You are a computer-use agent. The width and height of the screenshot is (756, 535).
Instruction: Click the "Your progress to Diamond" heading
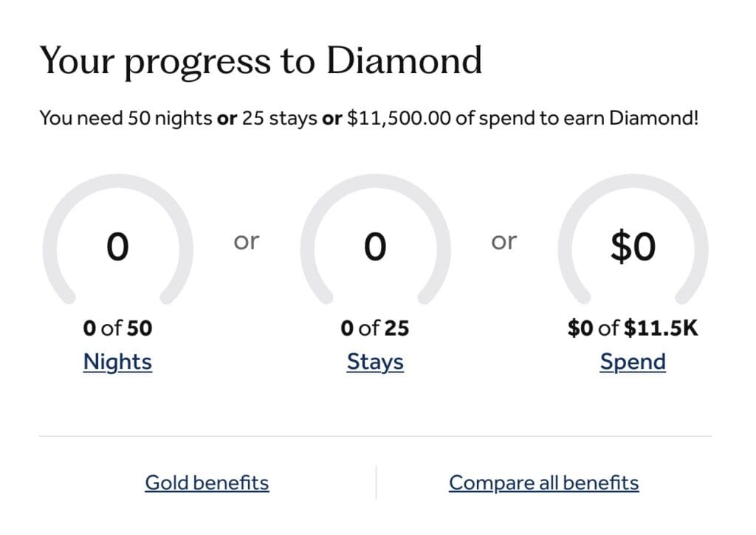(260, 61)
